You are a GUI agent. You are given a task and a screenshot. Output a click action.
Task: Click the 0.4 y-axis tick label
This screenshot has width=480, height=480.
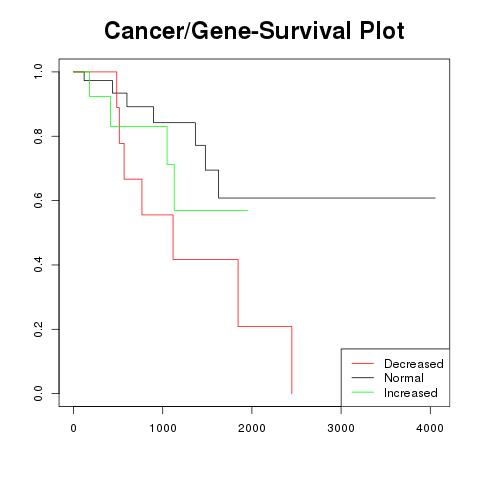[38, 265]
